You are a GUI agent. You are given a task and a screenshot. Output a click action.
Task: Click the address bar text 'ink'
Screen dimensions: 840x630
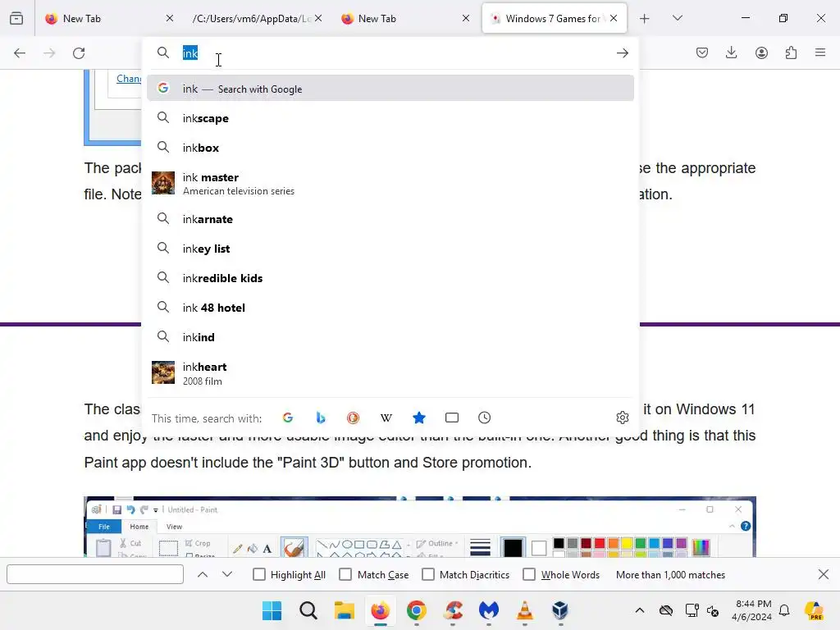point(190,53)
